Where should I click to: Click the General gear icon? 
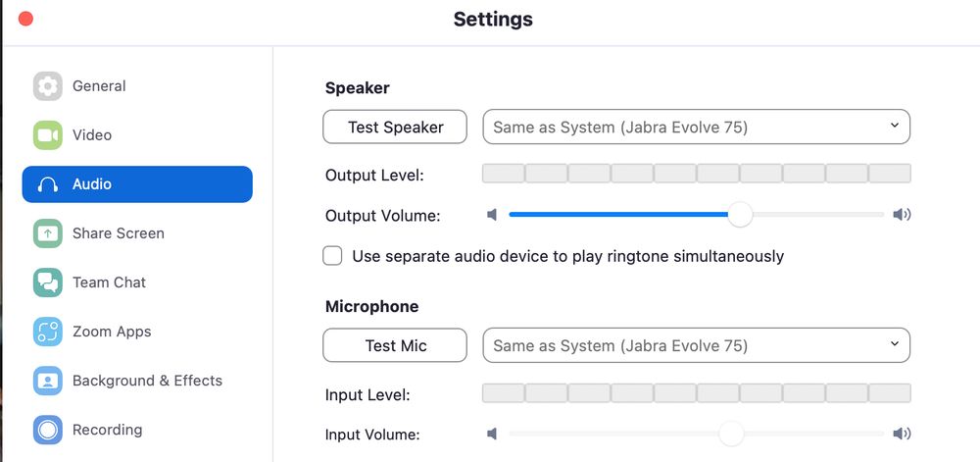pos(47,86)
